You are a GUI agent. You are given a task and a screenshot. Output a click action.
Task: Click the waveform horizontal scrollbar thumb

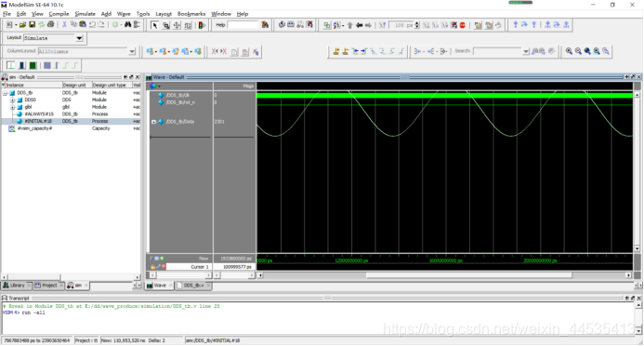coord(468,275)
